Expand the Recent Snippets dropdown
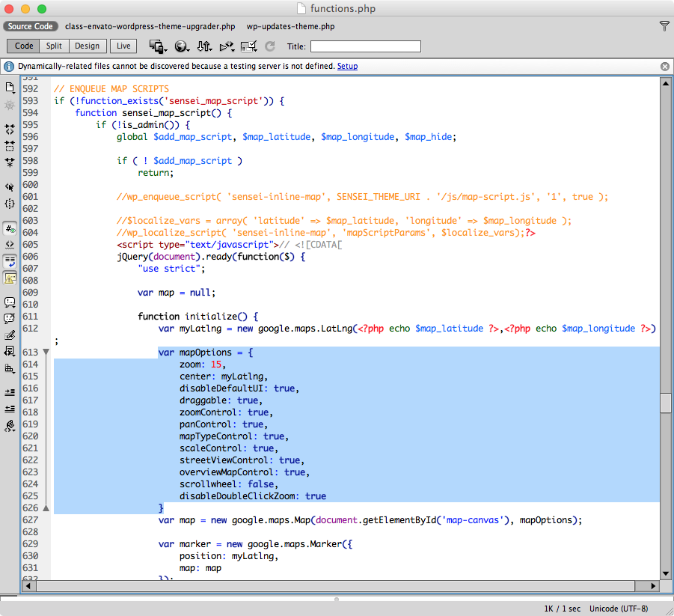 click(10, 350)
